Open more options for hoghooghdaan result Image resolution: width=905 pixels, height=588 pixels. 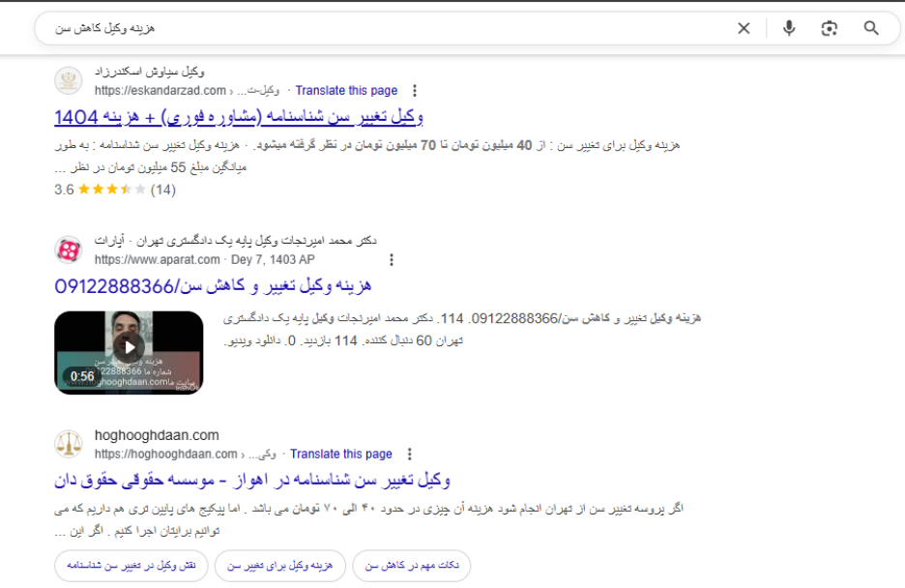[x=410, y=454]
